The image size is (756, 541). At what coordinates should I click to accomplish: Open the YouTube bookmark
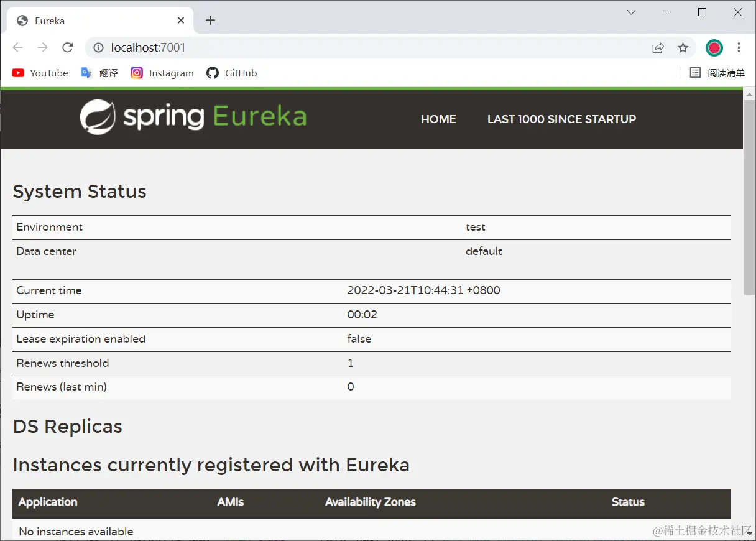[40, 73]
